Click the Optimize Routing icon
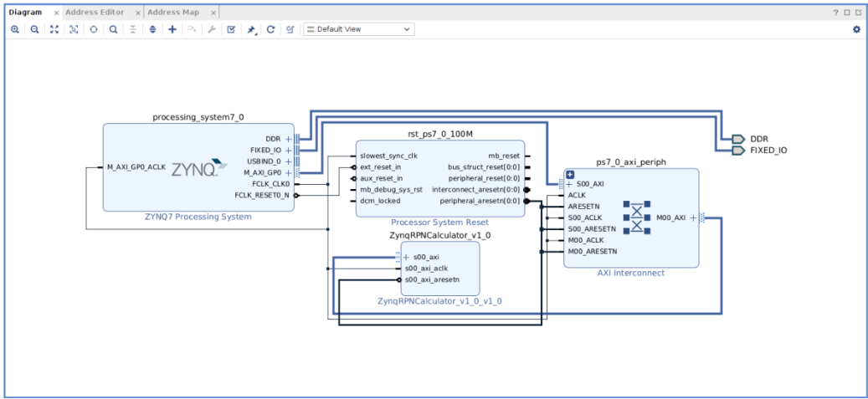The width and height of the screenshot is (868, 399). [290, 29]
